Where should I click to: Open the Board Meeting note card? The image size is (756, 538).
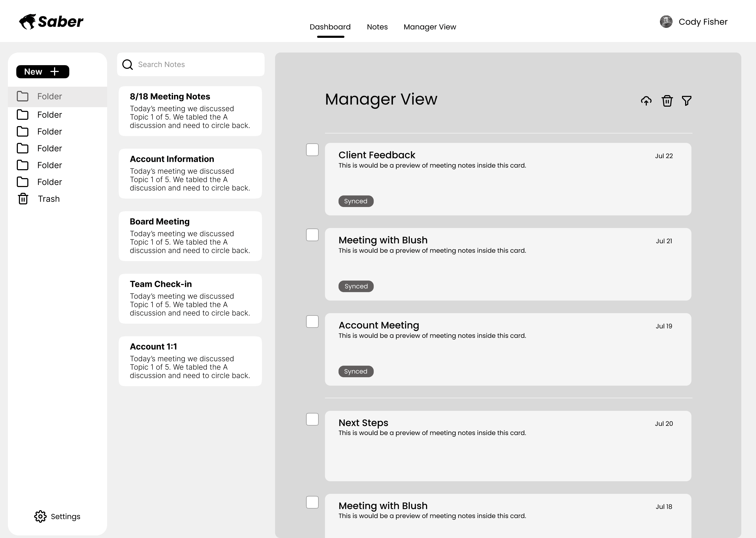[x=190, y=236]
